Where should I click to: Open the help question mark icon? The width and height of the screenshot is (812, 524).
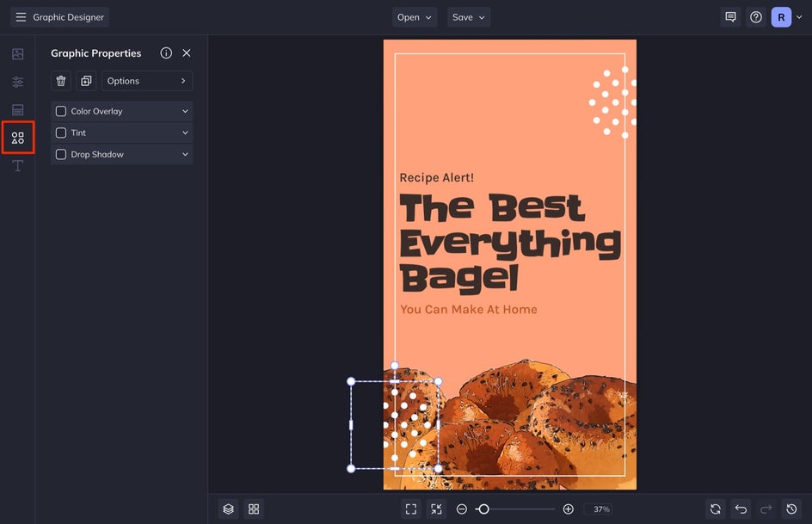(756, 17)
